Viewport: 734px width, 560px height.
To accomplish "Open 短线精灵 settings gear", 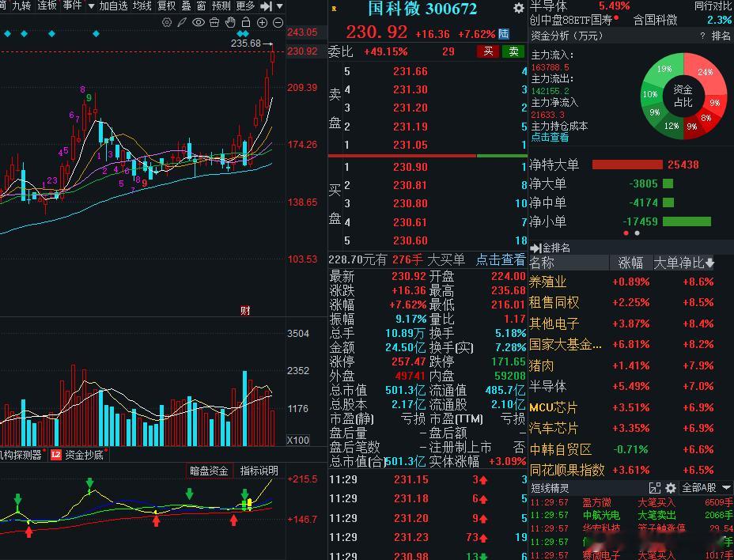I will (671, 488).
